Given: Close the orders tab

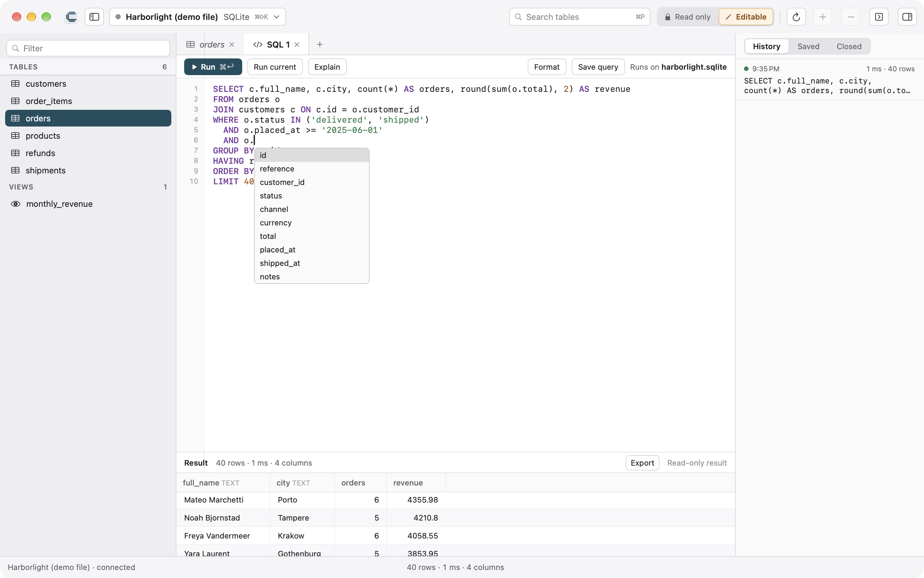Looking at the screenshot, I should (x=232, y=45).
